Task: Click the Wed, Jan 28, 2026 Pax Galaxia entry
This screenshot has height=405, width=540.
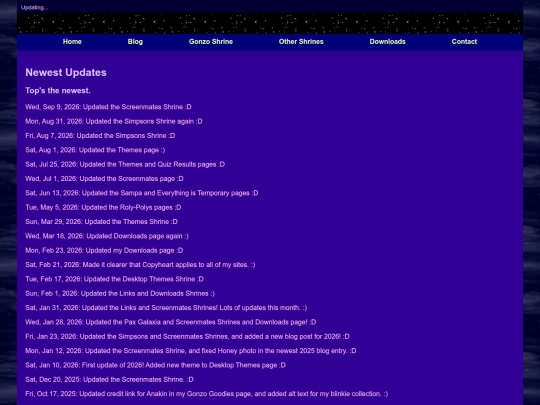Action: point(170,322)
